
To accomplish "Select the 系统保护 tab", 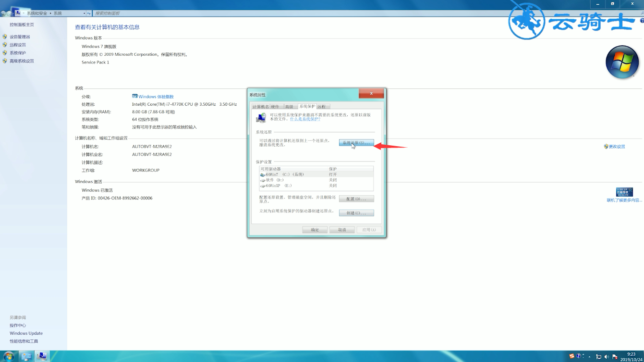I will [307, 106].
